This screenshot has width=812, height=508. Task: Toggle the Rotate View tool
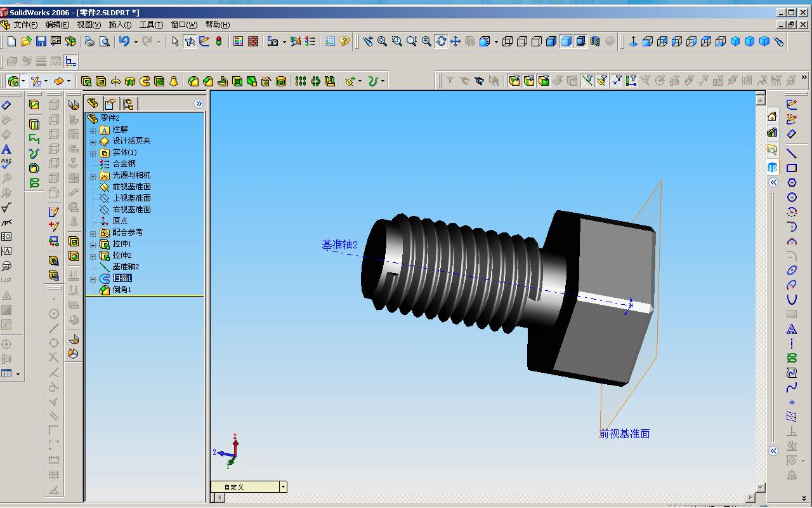441,41
